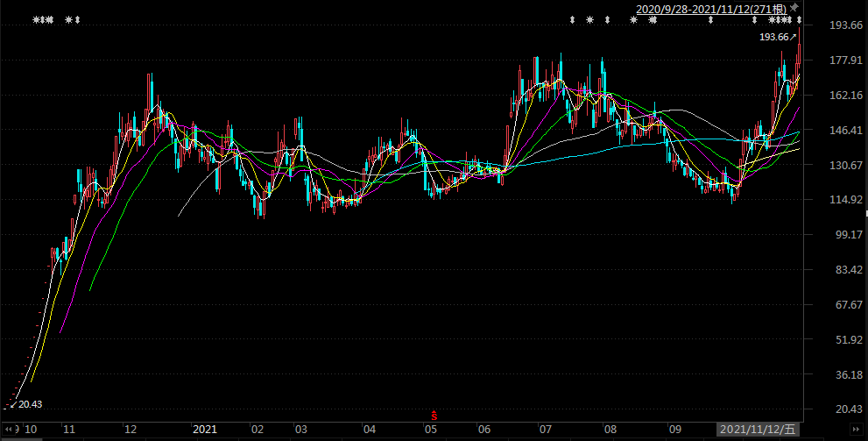The width and height of the screenshot is (868, 441).
Task: Click the info marker icon above August
Action: [607, 19]
